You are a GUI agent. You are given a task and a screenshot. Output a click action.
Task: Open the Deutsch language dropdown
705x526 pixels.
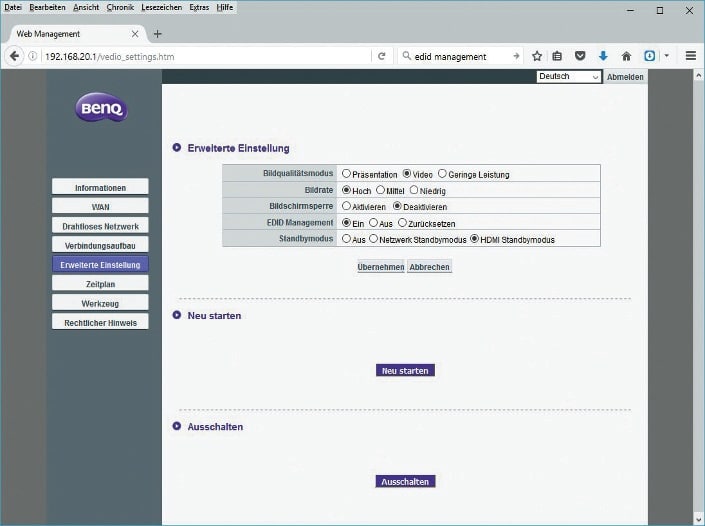point(568,77)
